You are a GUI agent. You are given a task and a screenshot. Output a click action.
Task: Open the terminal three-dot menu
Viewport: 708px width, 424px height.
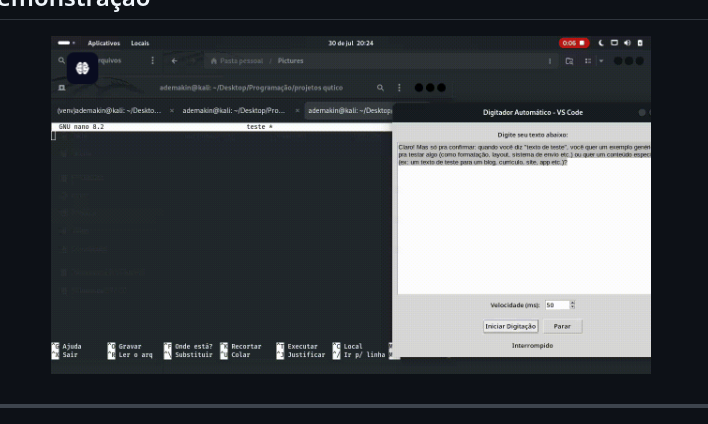click(x=399, y=88)
